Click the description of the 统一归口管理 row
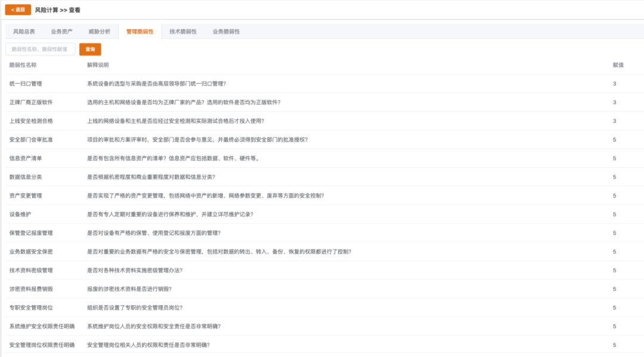 coord(156,84)
